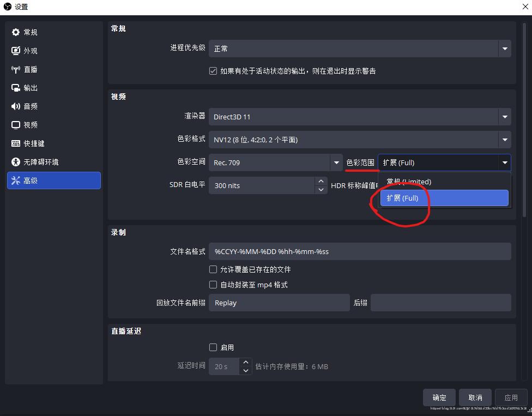Click SDR 白电平 up stepper arrow
The height and width of the screenshot is (416, 532).
click(x=322, y=180)
